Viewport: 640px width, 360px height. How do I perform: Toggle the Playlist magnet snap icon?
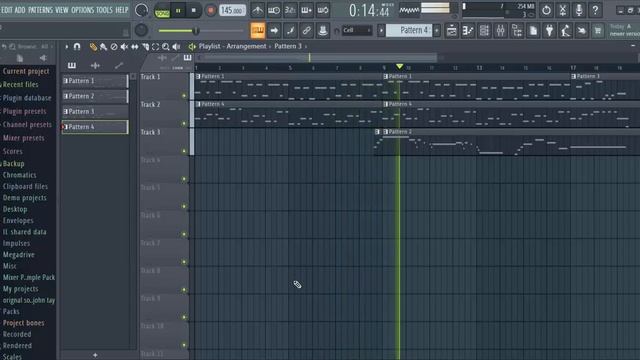77,47
